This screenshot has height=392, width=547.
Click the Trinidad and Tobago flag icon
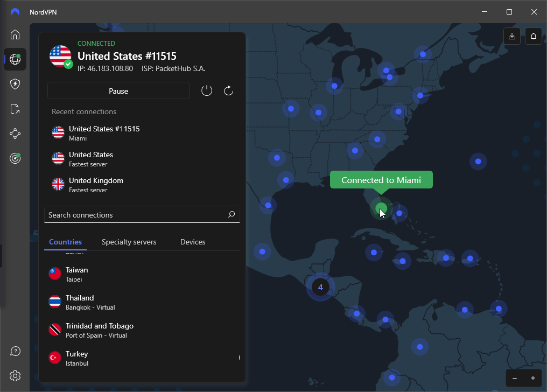coord(55,330)
